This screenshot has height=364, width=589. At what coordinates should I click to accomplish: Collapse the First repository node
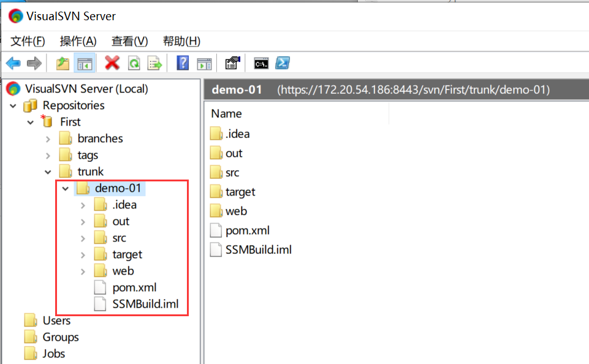tap(31, 123)
